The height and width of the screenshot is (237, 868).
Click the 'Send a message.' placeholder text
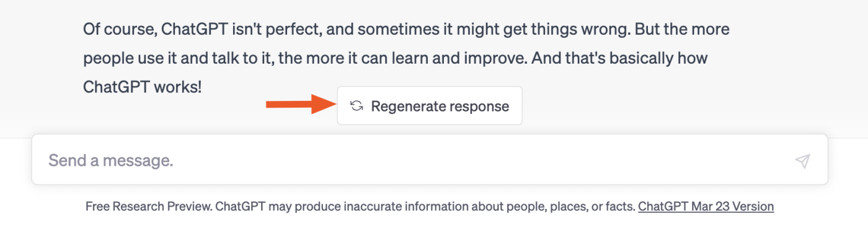click(111, 161)
